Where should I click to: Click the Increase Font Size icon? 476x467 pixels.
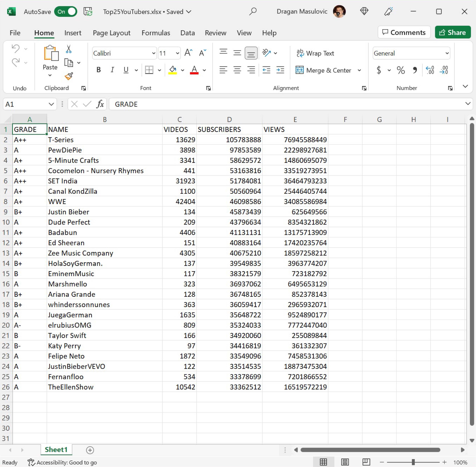tap(188, 53)
